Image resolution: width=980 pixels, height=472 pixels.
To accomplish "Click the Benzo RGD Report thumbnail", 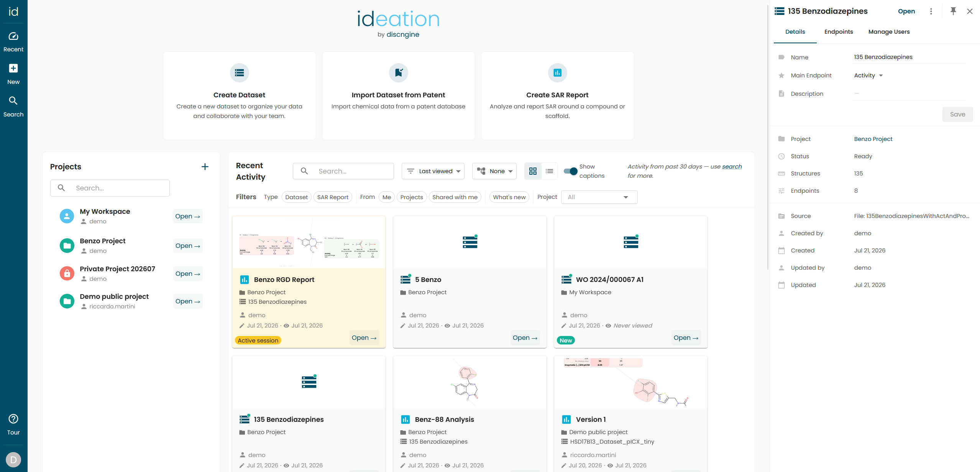I will click(x=309, y=242).
